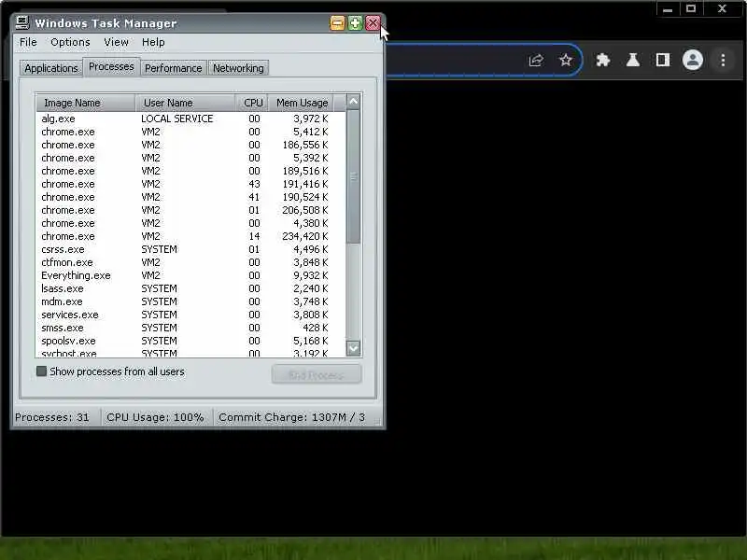Click the process list scrollbar thumb
The image size is (747, 560).
tap(353, 176)
